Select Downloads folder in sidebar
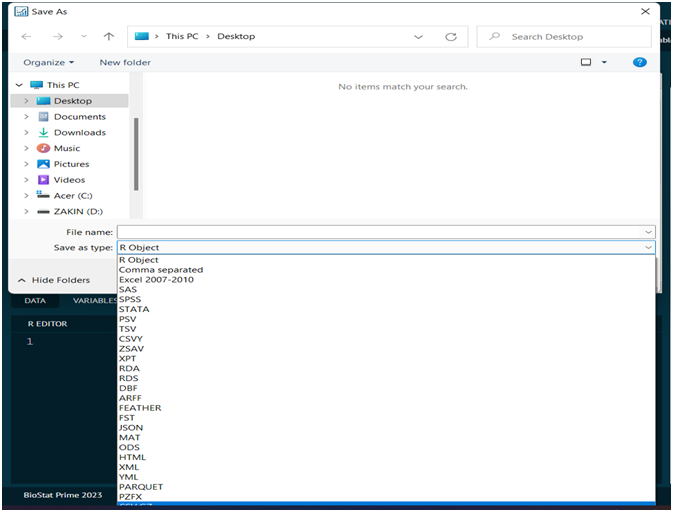 (80, 133)
